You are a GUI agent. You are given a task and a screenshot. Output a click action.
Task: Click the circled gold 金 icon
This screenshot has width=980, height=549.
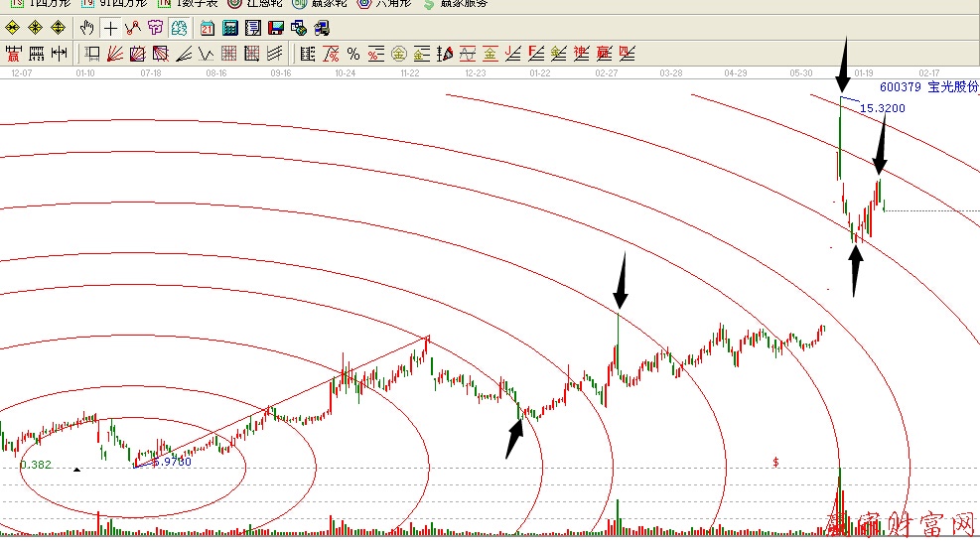398,53
